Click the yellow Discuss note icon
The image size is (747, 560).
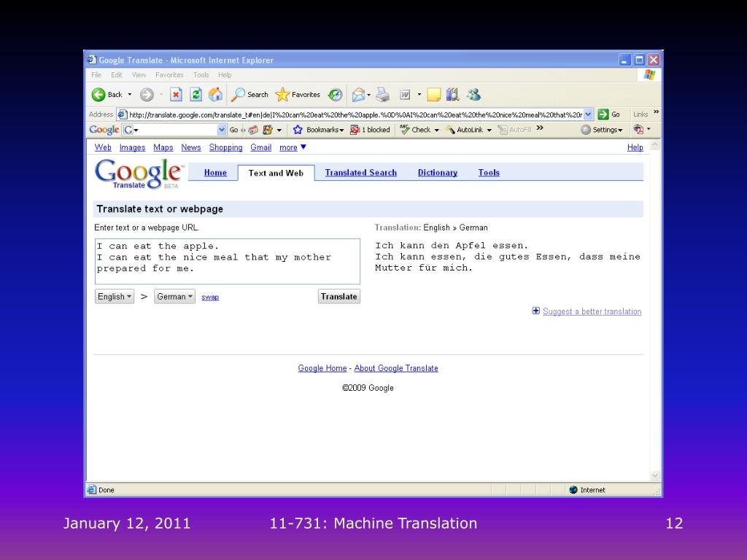pos(433,95)
